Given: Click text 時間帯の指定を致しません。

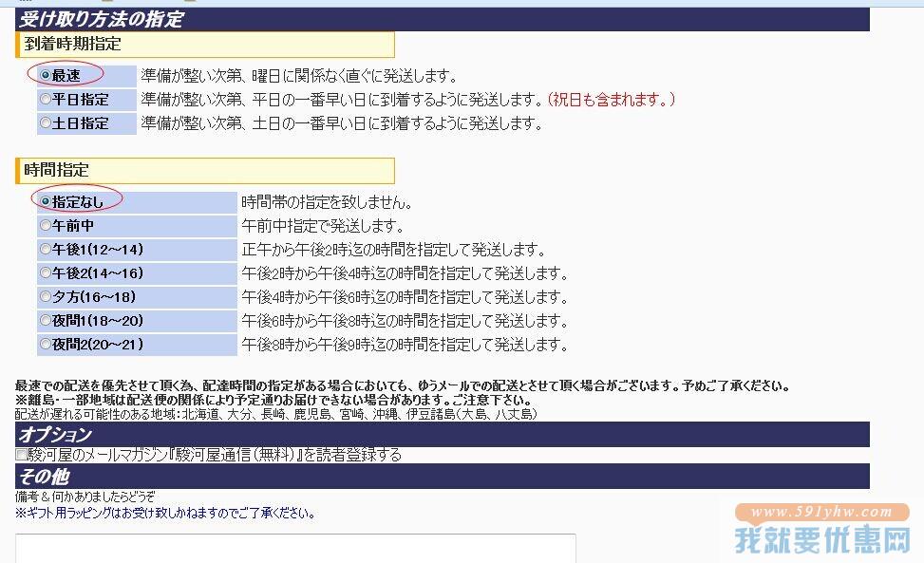Looking at the screenshot, I should pyautogui.click(x=327, y=202).
